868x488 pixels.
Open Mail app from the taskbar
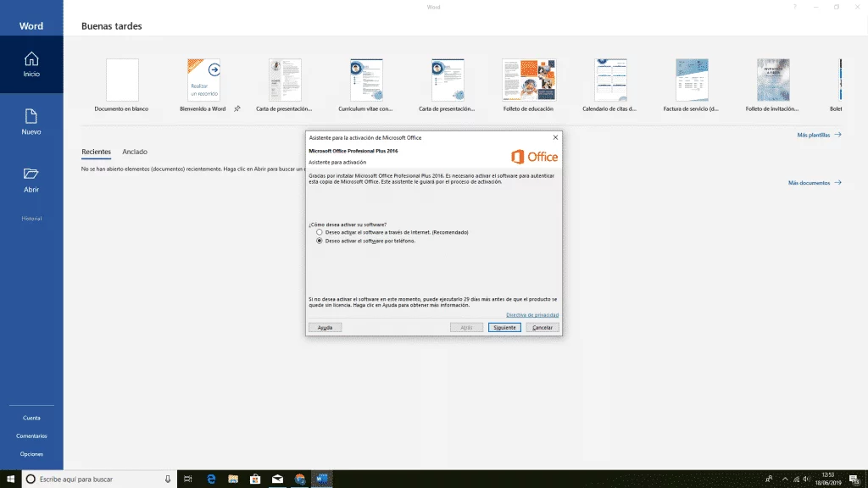point(275,479)
